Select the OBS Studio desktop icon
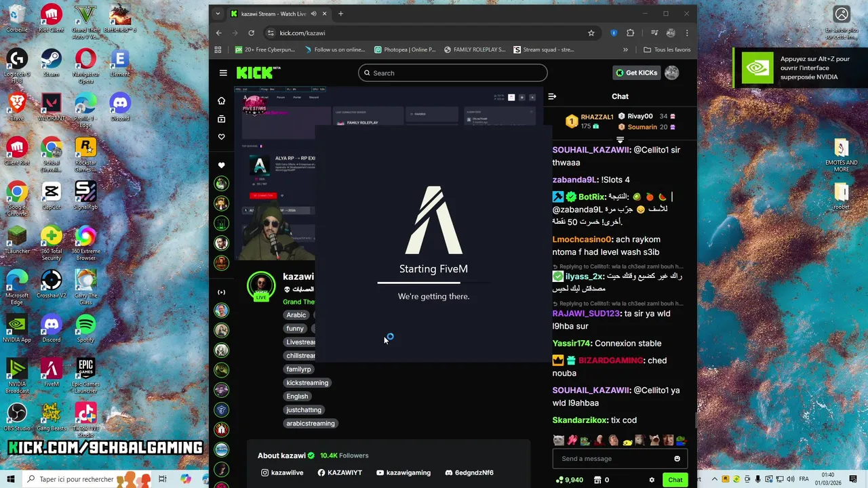Image resolution: width=868 pixels, height=488 pixels. pyautogui.click(x=17, y=416)
